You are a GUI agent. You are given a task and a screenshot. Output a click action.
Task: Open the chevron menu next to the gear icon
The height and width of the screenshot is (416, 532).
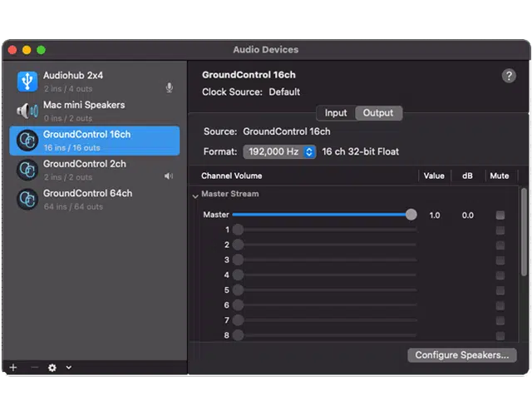click(x=68, y=368)
